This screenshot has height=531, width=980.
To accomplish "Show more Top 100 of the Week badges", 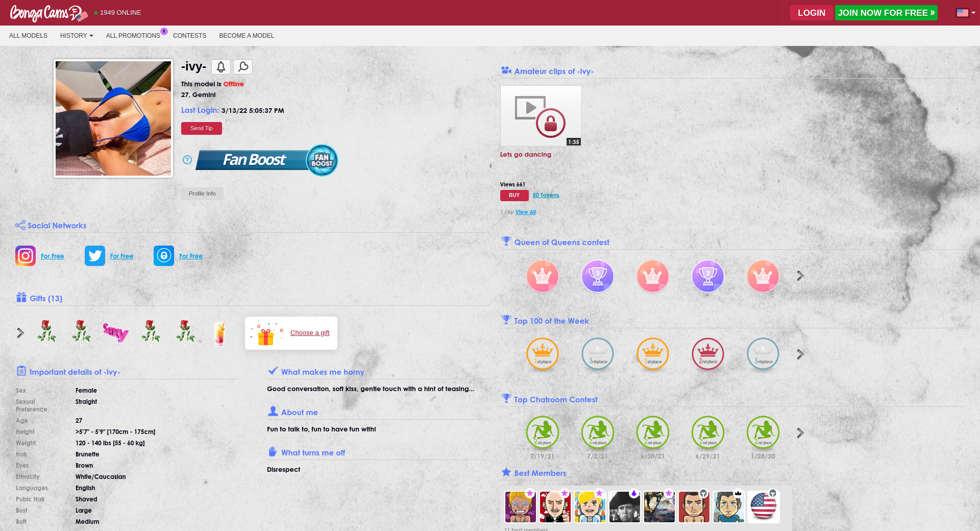I will [800, 354].
